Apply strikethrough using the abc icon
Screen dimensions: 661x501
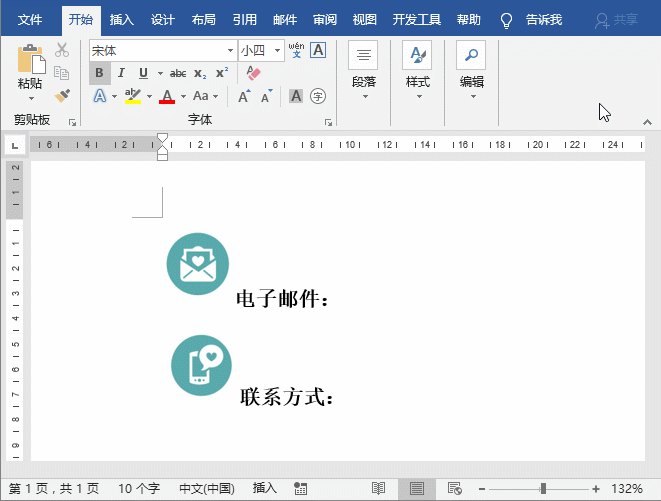(x=178, y=73)
